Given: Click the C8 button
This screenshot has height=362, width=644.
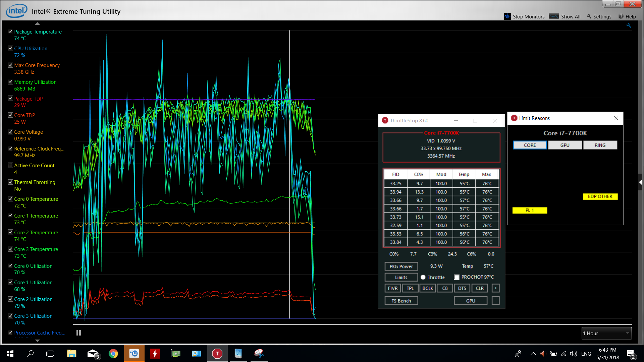Looking at the screenshot, I should [445, 288].
